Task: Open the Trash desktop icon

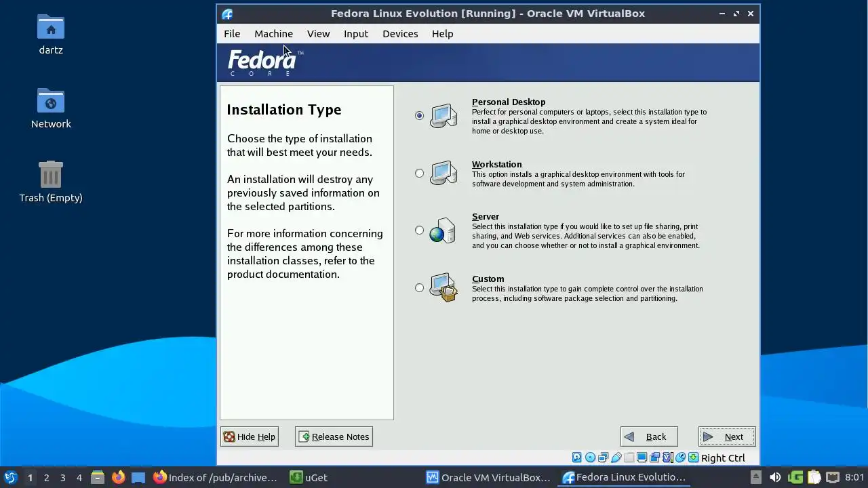Action: pyautogui.click(x=51, y=182)
